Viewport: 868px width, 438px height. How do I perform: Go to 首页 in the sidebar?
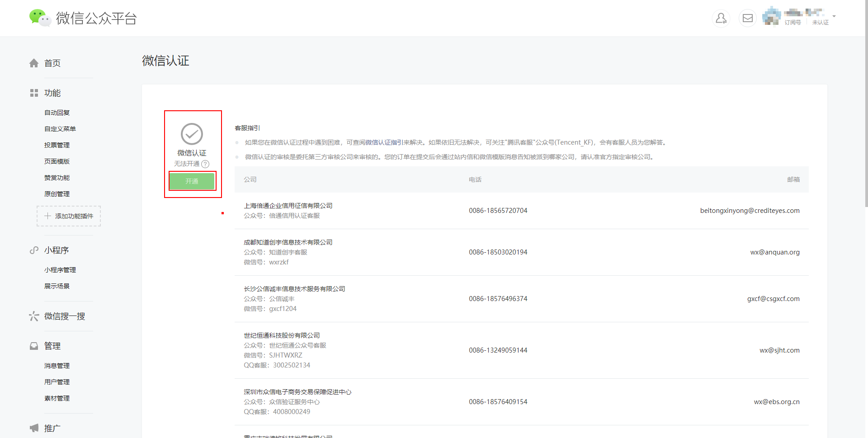[x=52, y=63]
